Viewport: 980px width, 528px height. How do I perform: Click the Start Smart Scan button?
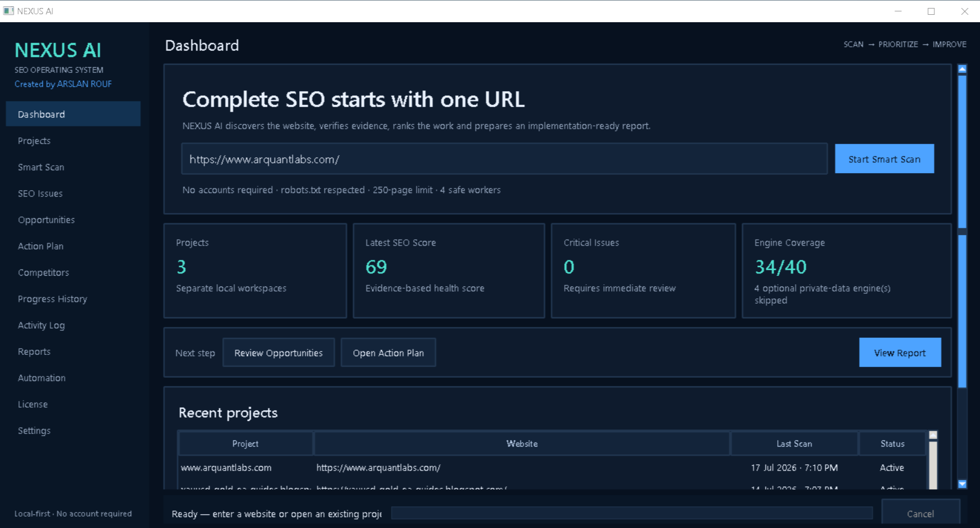coord(884,159)
